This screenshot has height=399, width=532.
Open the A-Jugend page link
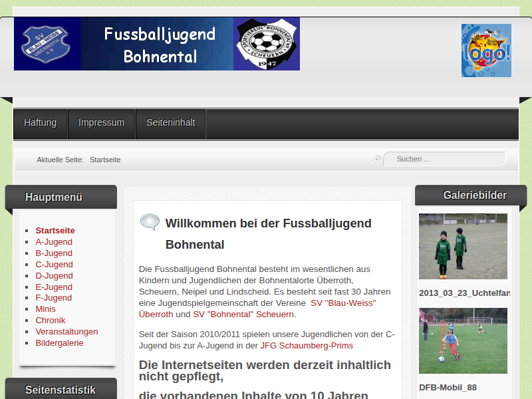click(x=54, y=242)
